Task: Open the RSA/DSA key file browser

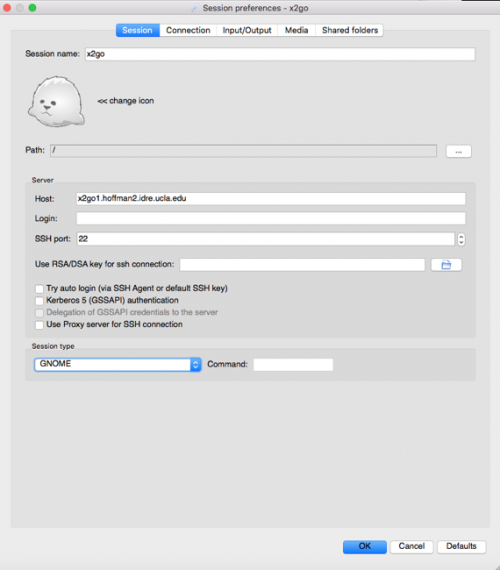Action: (446, 265)
